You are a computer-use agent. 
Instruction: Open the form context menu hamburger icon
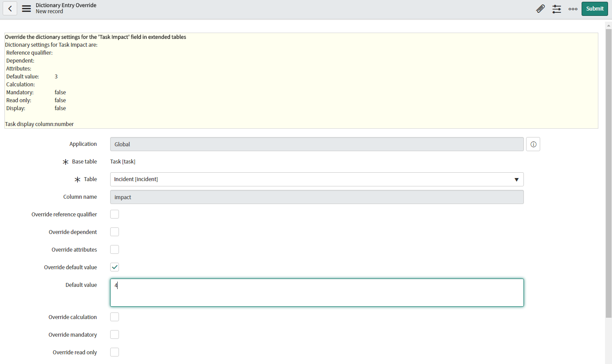(26, 8)
